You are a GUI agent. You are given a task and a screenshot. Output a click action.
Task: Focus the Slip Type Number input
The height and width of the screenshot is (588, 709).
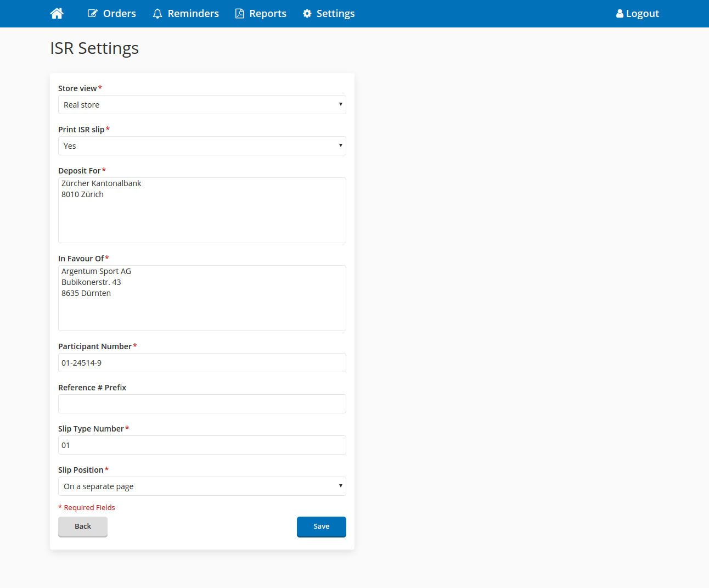click(x=202, y=445)
